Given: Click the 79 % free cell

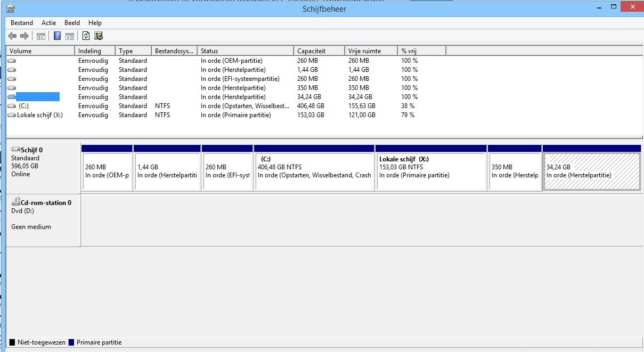Looking at the screenshot, I should (x=407, y=115).
